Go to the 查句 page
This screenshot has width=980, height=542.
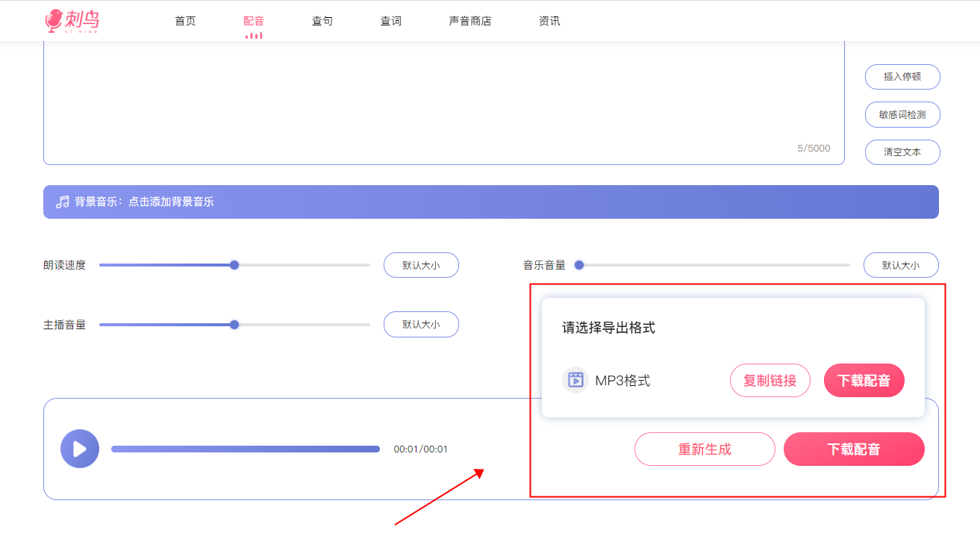coord(322,21)
